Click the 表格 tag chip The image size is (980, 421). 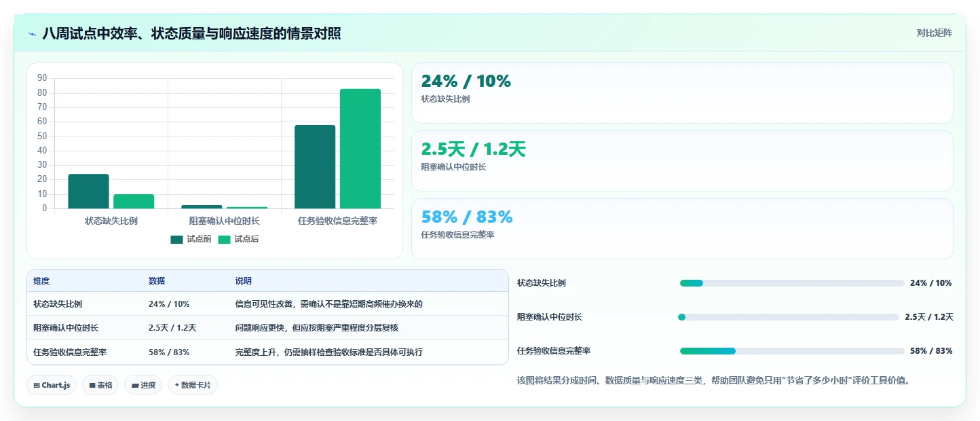tap(100, 385)
